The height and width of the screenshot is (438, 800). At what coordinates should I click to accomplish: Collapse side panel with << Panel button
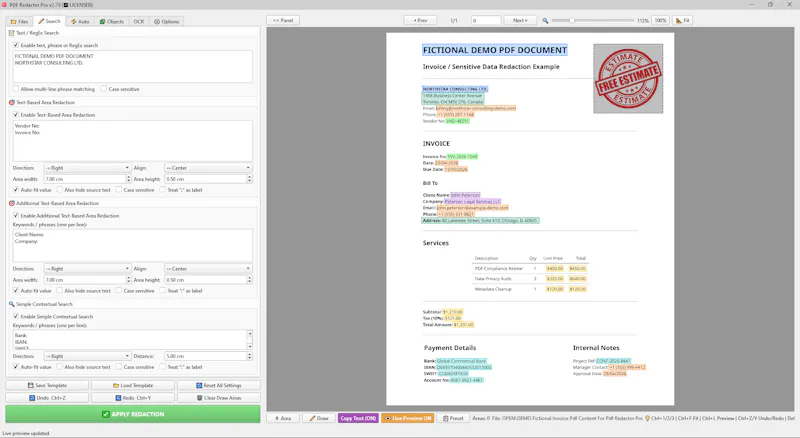283,20
